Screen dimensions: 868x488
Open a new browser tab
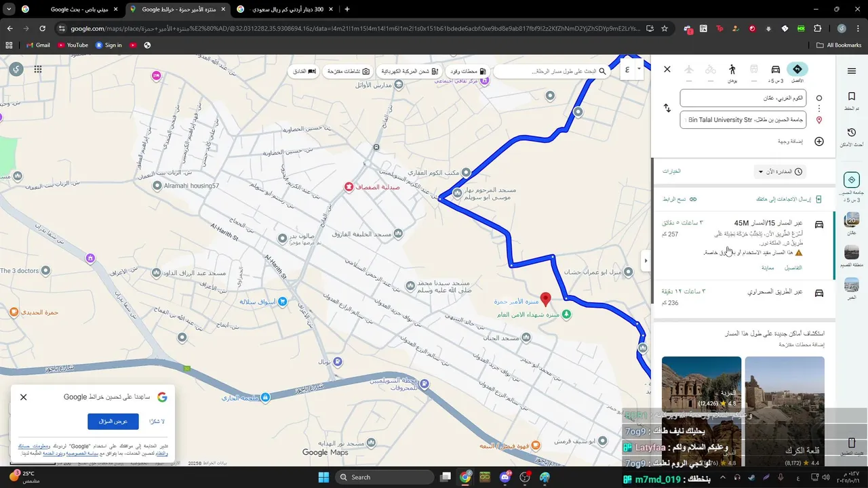coord(347,9)
